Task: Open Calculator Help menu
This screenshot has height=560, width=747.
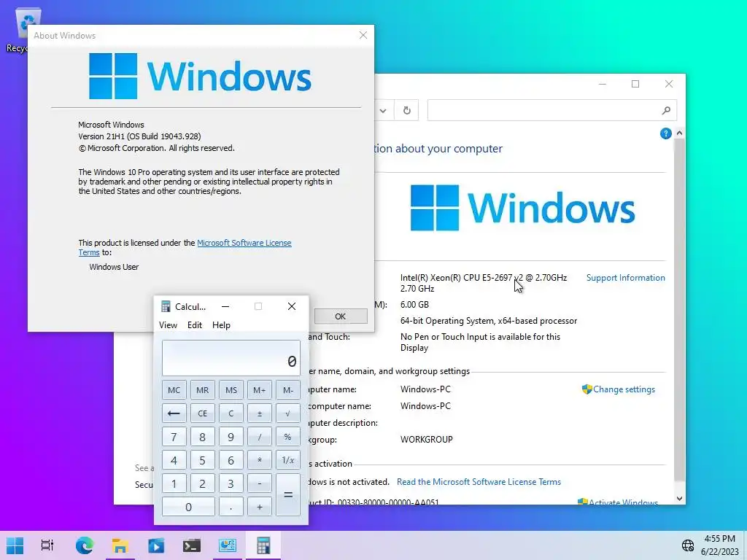Action: tap(221, 325)
